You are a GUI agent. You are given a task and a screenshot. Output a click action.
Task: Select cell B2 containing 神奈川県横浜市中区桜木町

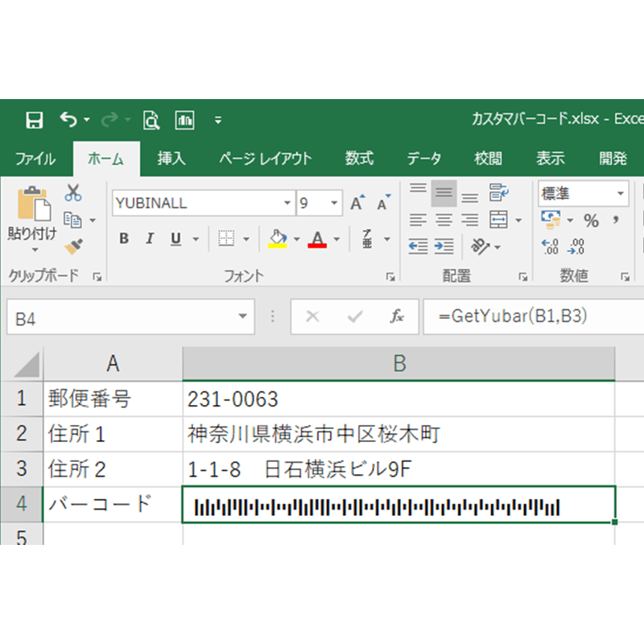[x=398, y=435]
